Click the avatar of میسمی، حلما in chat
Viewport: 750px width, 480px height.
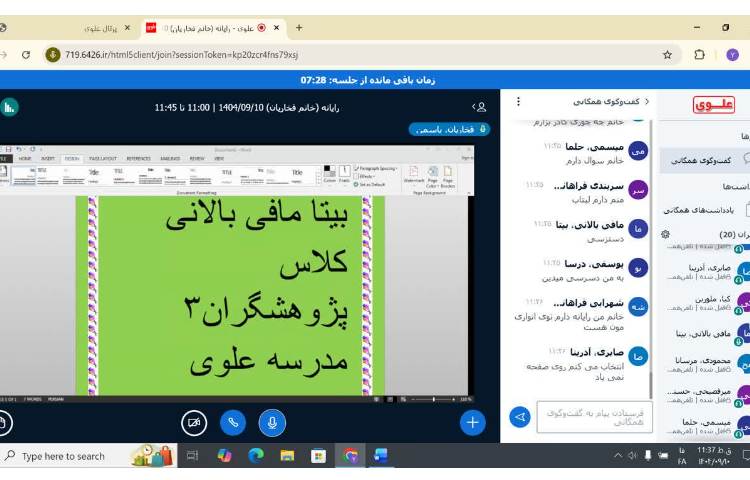638,151
